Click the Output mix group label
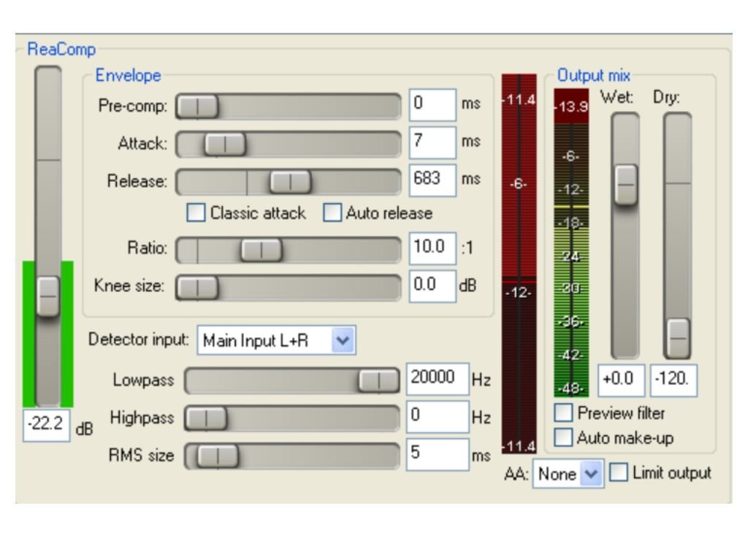Viewport: 748px width, 560px height. pos(594,75)
